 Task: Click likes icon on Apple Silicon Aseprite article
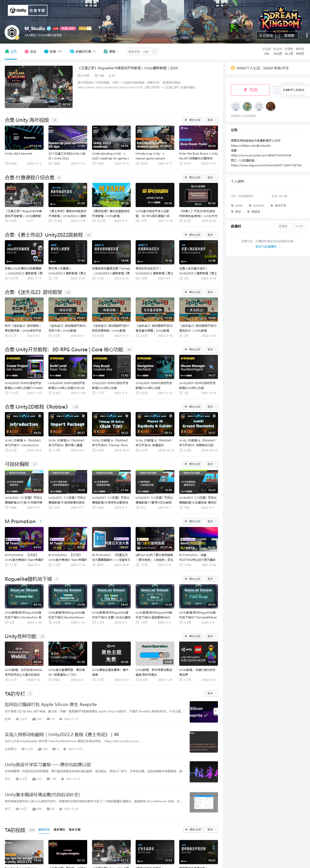34,719
